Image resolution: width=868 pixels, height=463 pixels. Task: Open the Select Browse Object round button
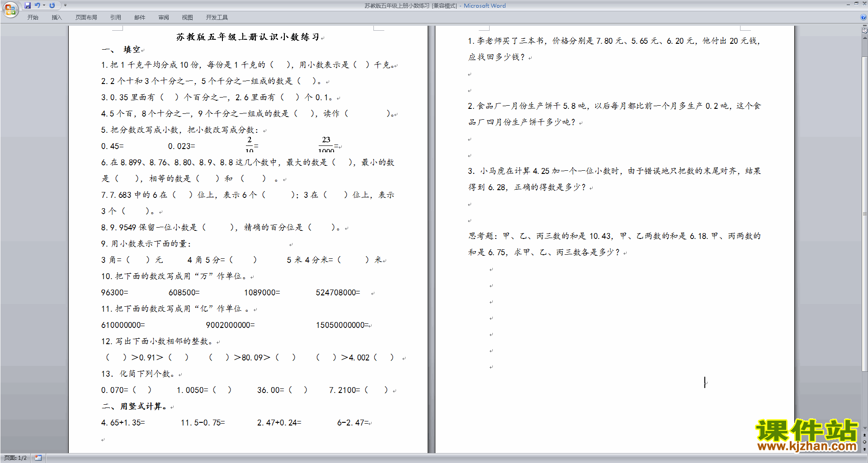click(864, 442)
